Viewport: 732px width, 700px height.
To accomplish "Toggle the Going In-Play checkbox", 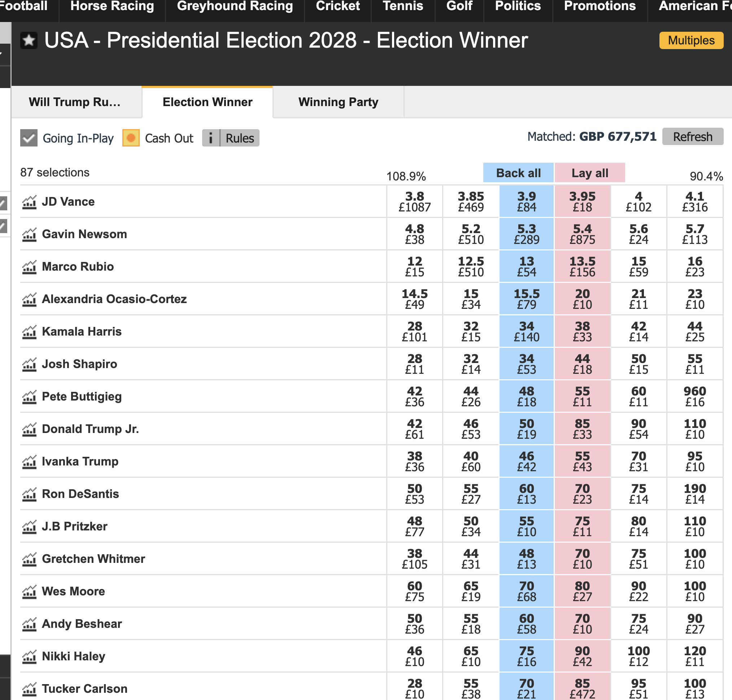I will (x=29, y=138).
